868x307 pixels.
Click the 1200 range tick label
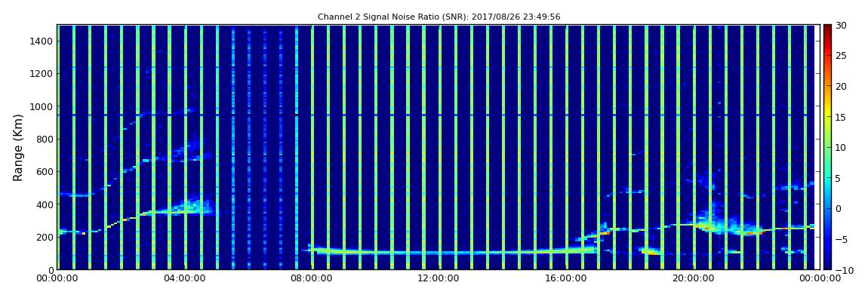point(41,74)
